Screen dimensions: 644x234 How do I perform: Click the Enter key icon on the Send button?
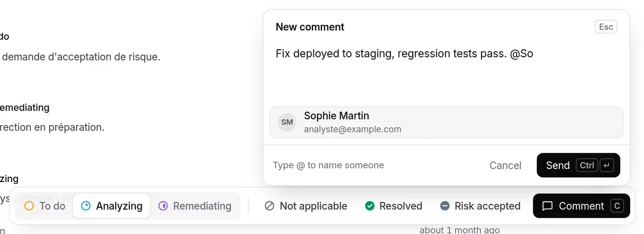tap(607, 166)
